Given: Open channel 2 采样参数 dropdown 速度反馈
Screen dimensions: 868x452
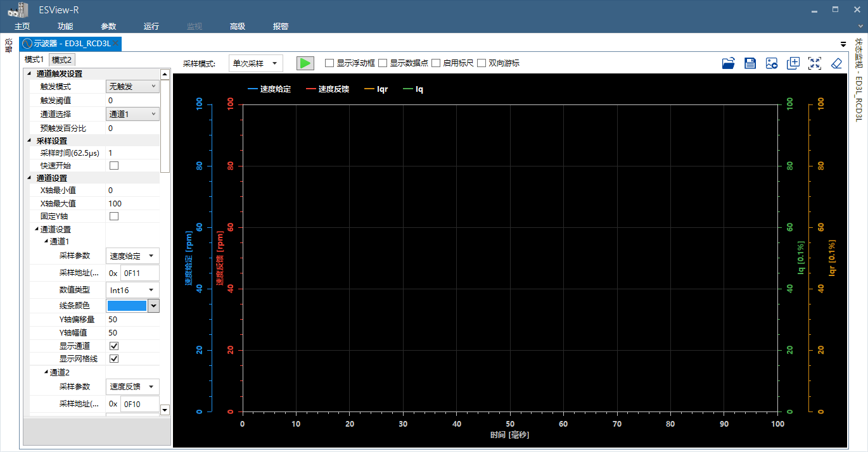Looking at the screenshot, I should click(x=132, y=387).
